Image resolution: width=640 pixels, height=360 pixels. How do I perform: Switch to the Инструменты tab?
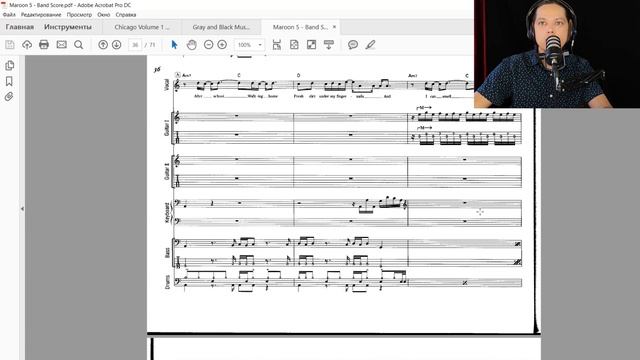tap(68, 27)
